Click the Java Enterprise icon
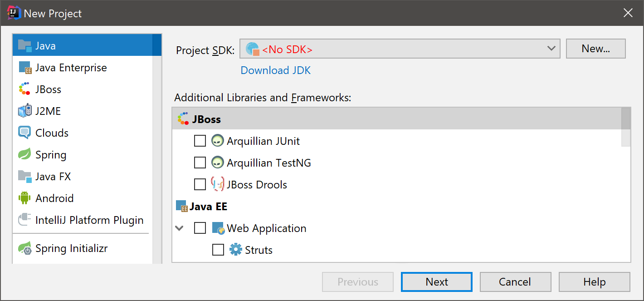Viewport: 644px width, 301px height. (x=24, y=68)
